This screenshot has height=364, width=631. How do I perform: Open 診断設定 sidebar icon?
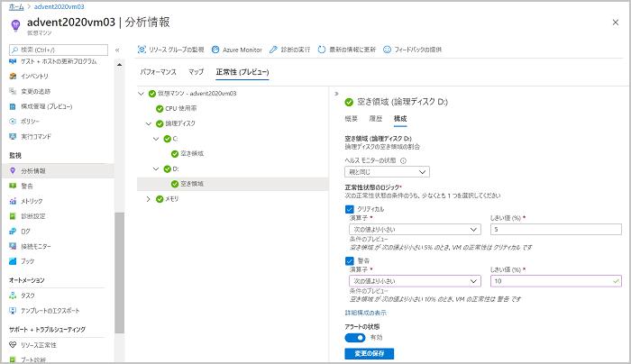[x=13, y=216]
